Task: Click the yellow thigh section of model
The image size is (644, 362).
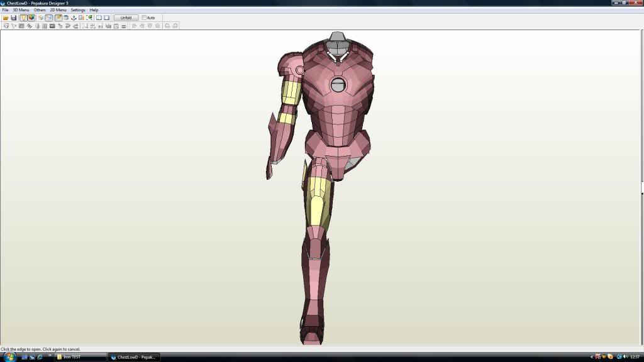Action: click(317, 202)
